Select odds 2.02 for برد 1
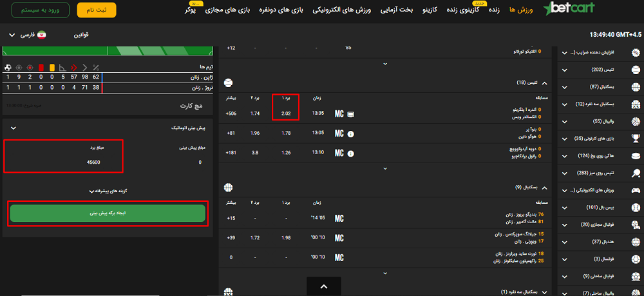 [286, 113]
